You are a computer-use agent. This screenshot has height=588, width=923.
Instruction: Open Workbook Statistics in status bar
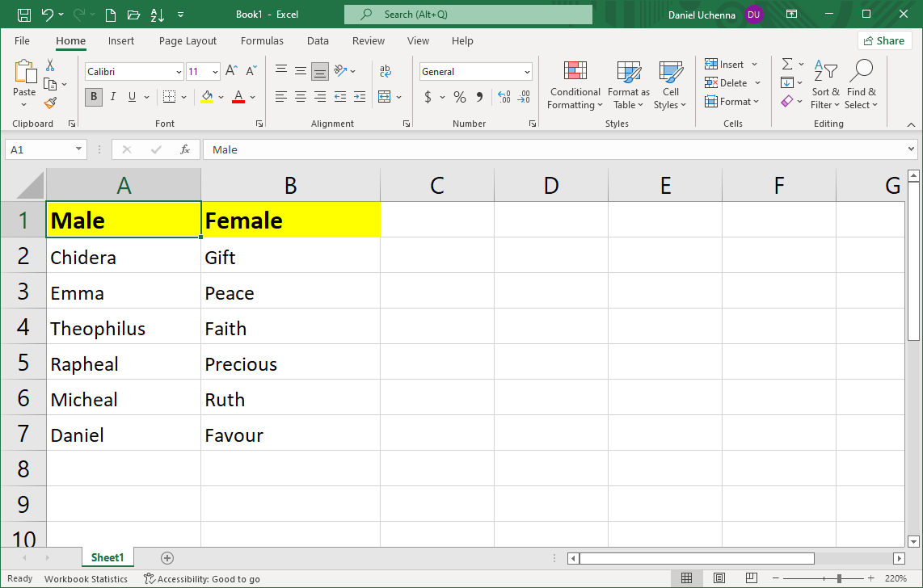(x=86, y=578)
